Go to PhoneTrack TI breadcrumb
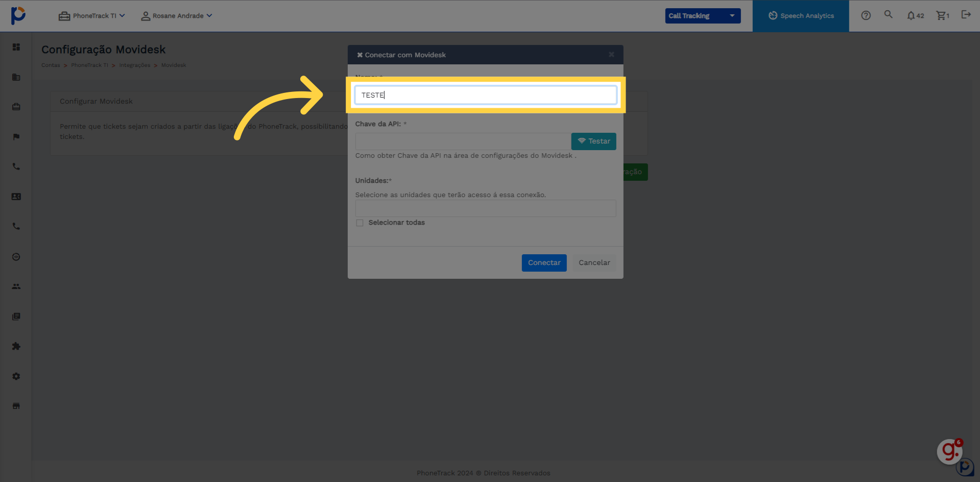The image size is (980, 482). (89, 65)
